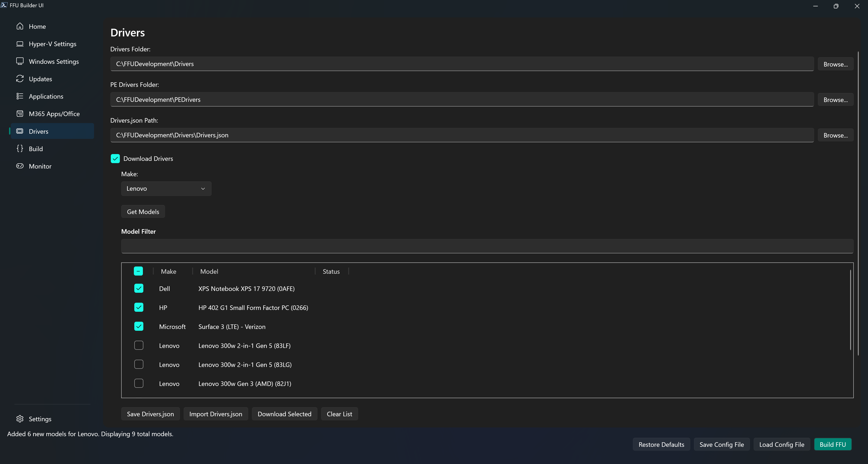The height and width of the screenshot is (464, 868).
Task: Uncheck the Download Drivers checkbox
Action: click(115, 159)
